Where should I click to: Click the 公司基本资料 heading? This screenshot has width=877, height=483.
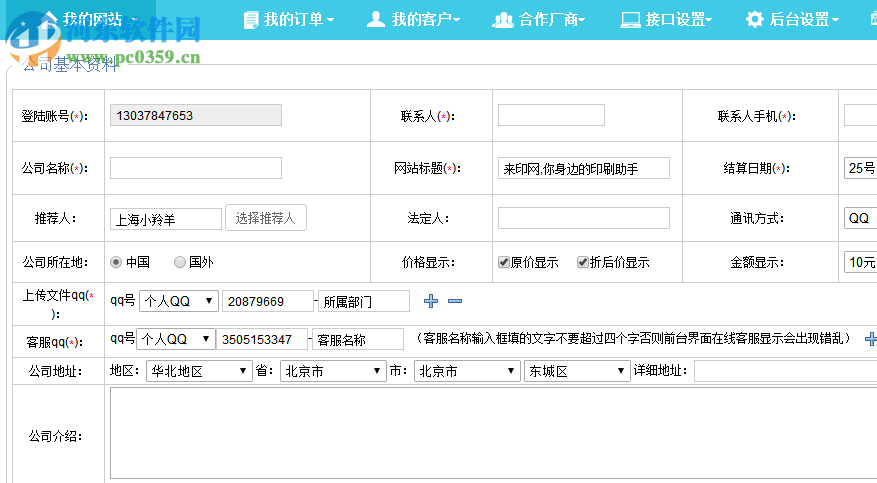click(69, 65)
